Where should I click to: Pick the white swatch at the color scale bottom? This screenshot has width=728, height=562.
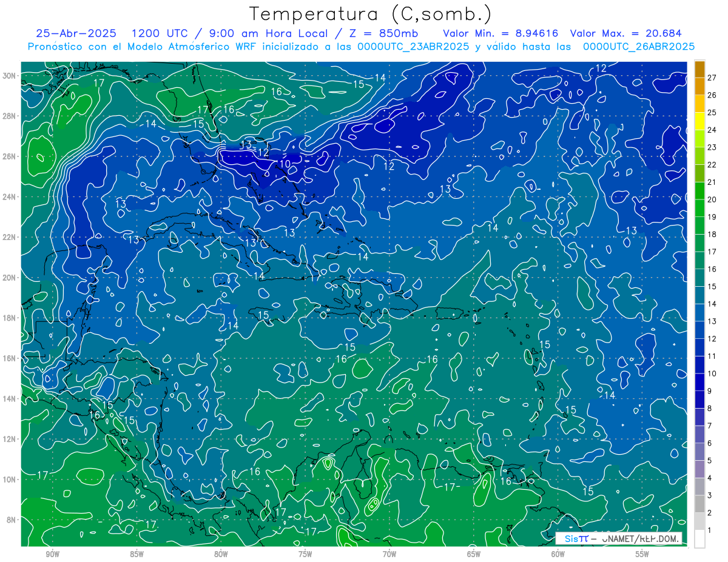click(x=699, y=539)
